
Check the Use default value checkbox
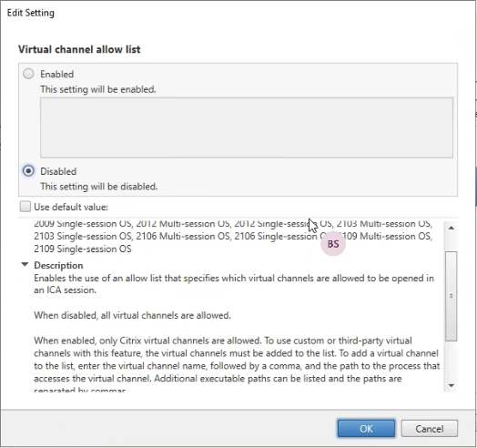25,207
